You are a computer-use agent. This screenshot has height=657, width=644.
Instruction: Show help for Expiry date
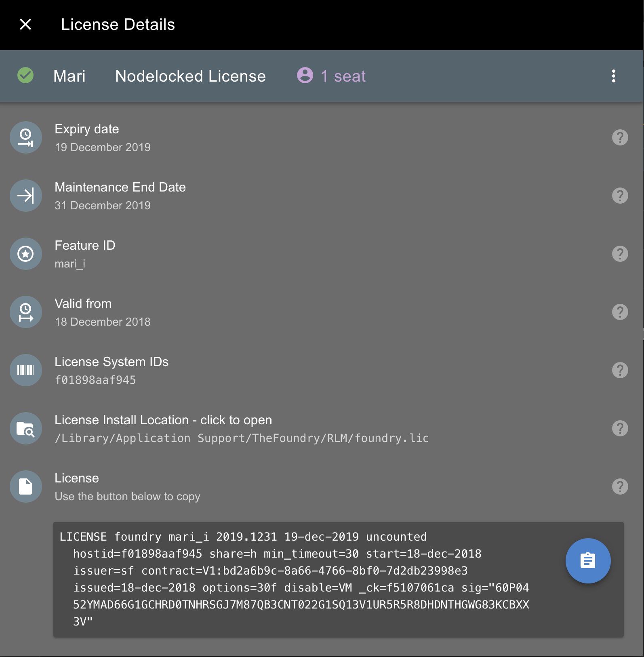[x=620, y=137]
